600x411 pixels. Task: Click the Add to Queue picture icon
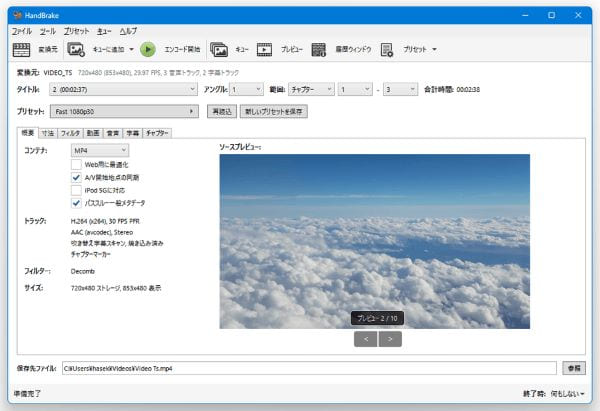[76, 49]
